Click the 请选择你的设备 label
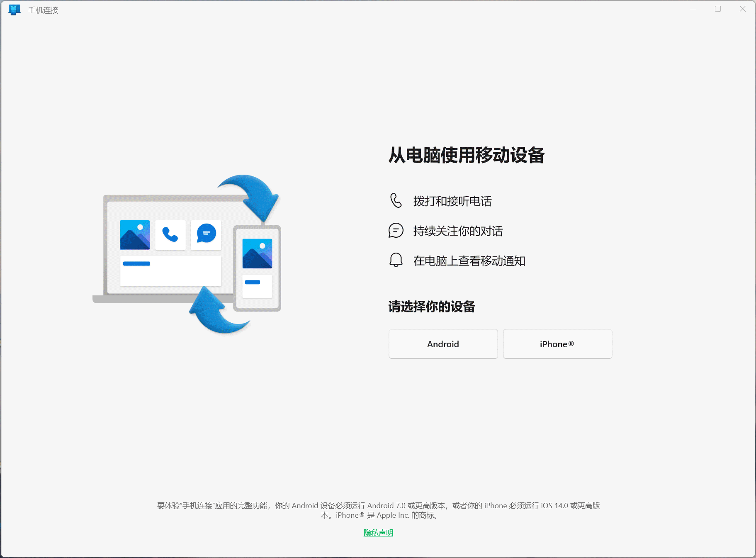The height and width of the screenshot is (558, 756). pyautogui.click(x=432, y=307)
